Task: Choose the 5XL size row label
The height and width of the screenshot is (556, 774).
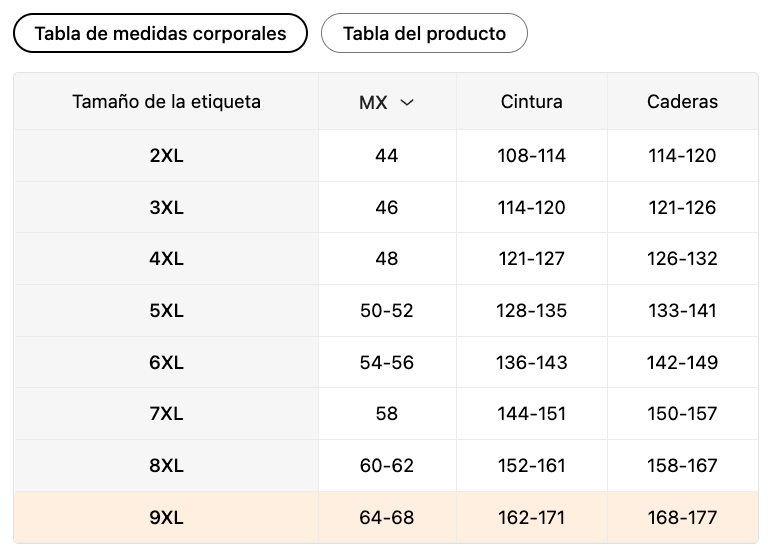Action: pyautogui.click(x=166, y=311)
